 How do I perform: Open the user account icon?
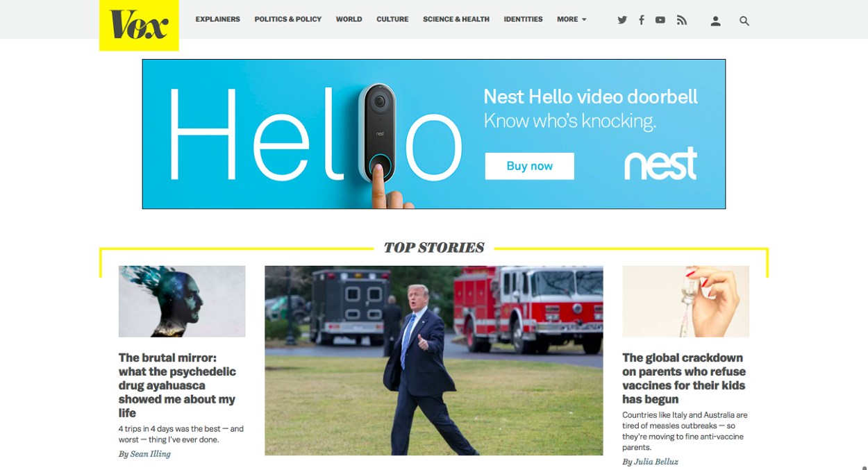click(715, 21)
